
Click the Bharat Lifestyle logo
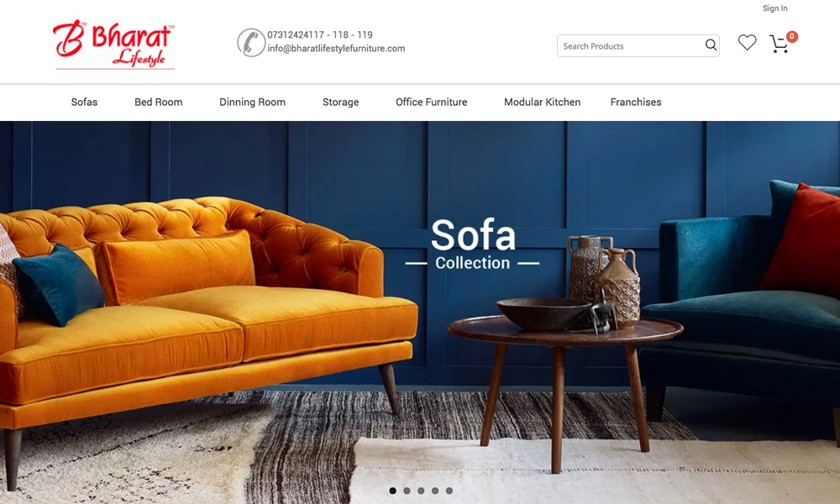click(x=113, y=45)
